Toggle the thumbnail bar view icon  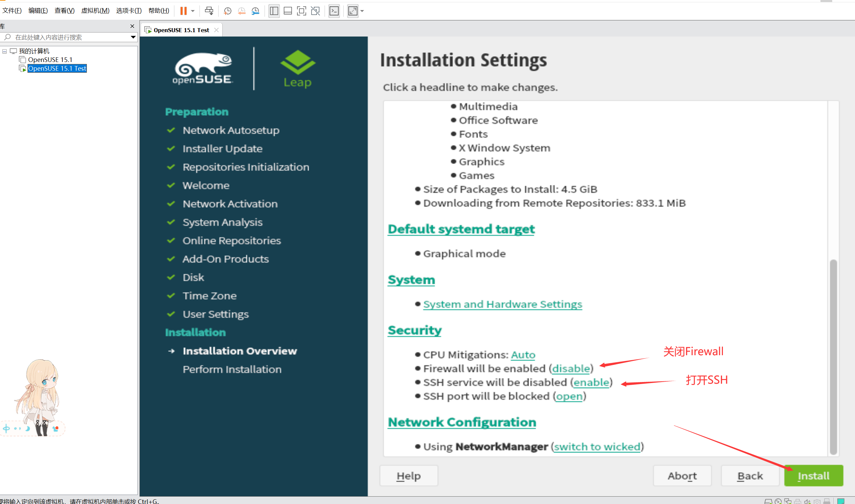tap(287, 11)
